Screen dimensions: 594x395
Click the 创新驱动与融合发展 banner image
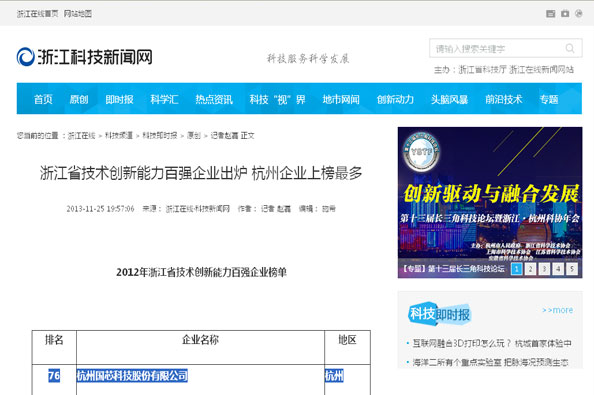pyautogui.click(x=490, y=202)
